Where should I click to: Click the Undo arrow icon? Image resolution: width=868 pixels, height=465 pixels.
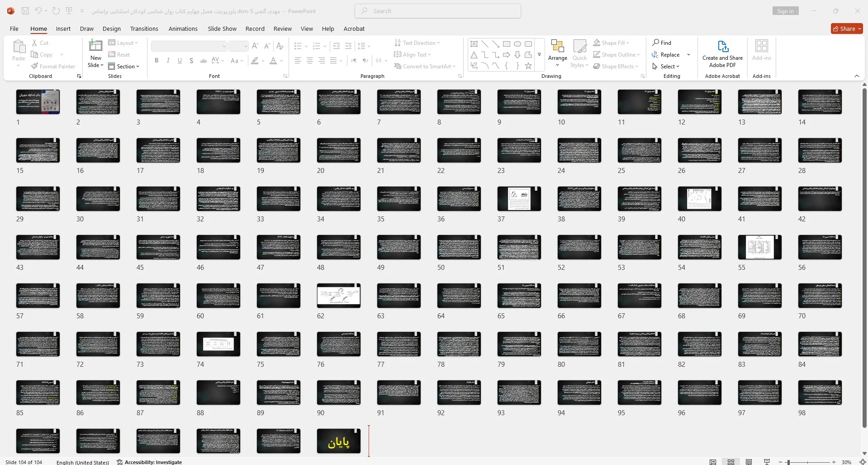click(x=38, y=11)
